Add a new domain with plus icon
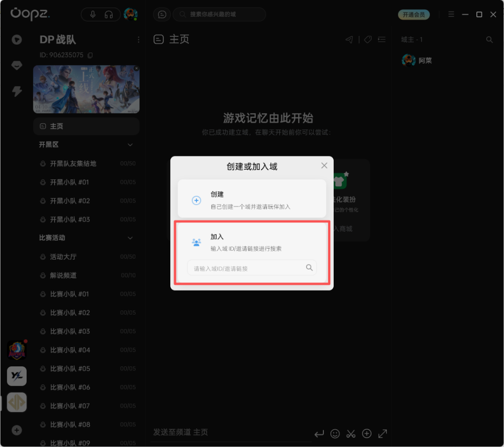Screen dimensions: 504x447 point(17,430)
